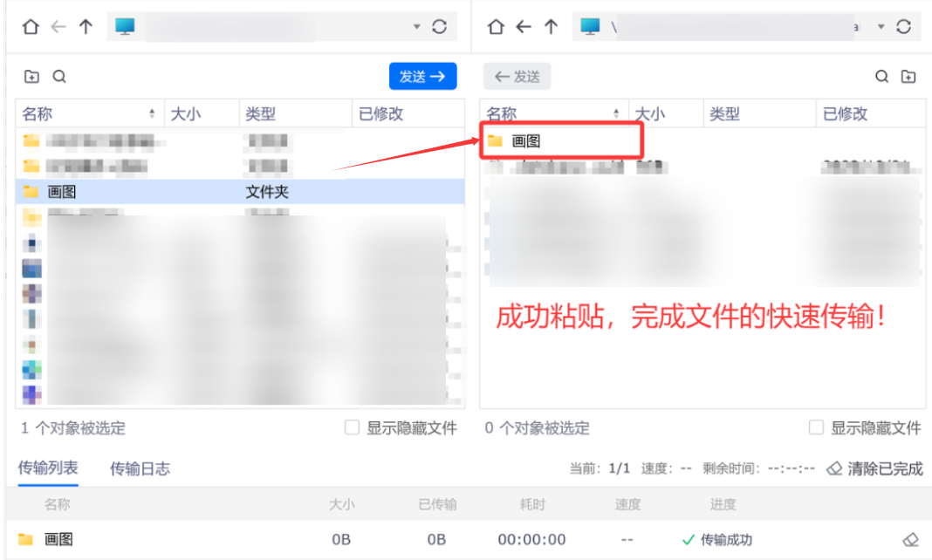Click the refresh icon in the left panel
Screen dimensions: 932x560
[x=441, y=25]
